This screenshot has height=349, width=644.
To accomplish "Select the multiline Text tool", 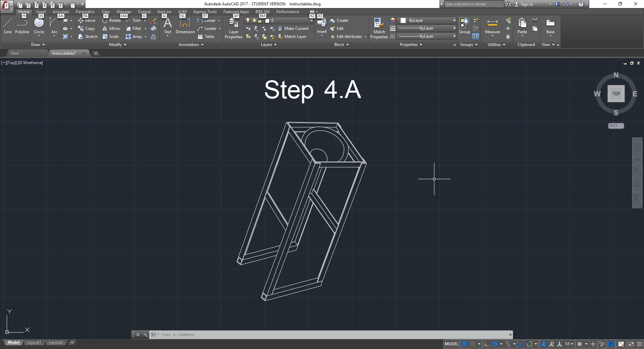I will click(x=167, y=26).
